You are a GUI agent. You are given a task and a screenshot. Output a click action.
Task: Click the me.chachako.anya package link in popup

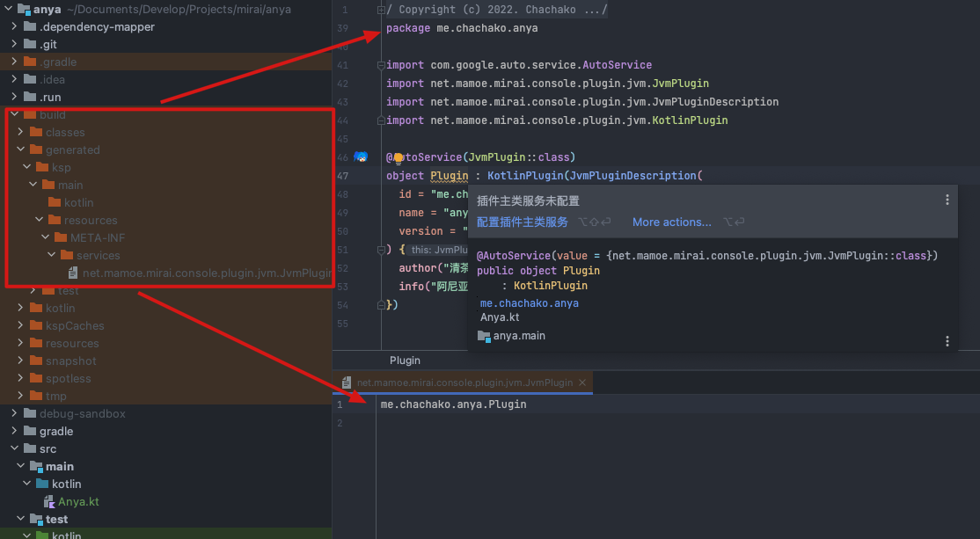[x=529, y=302]
